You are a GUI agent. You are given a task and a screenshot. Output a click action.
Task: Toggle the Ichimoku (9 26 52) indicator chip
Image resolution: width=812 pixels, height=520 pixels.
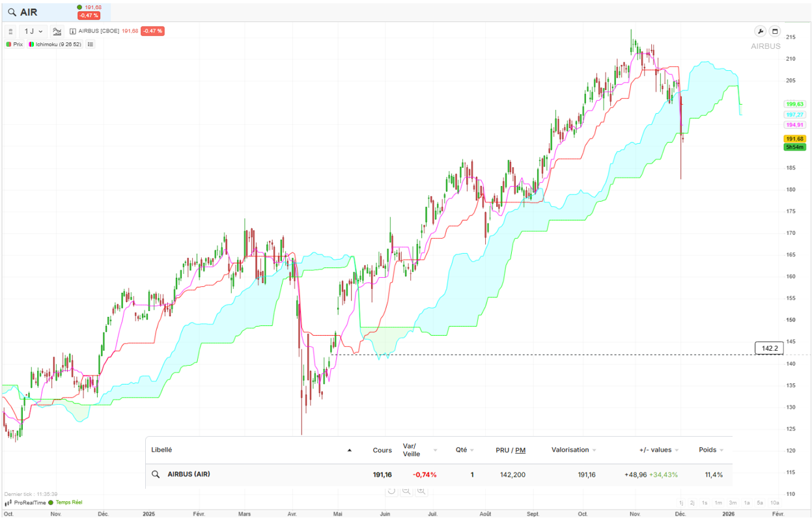coord(55,44)
